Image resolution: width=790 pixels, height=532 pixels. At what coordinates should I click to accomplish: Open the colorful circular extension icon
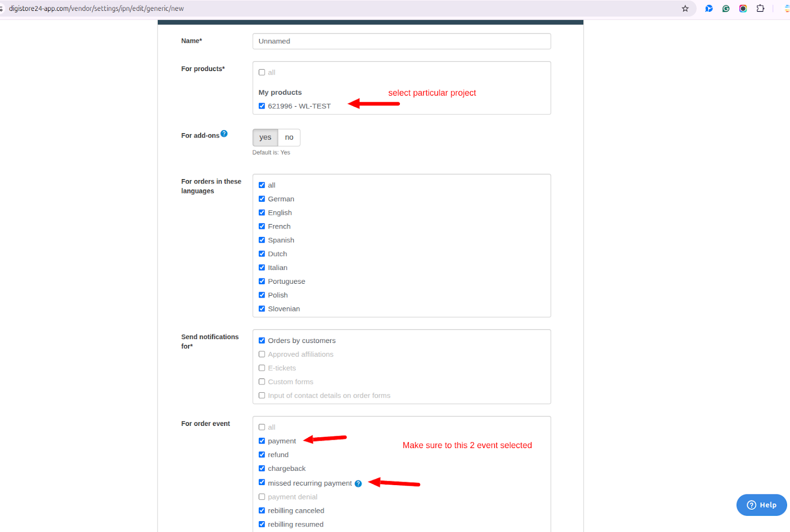[x=743, y=8]
